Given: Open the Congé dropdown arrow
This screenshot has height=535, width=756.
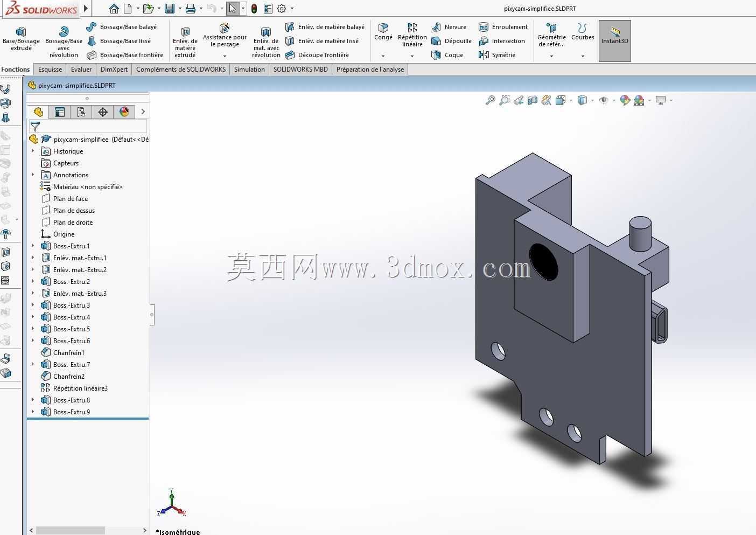Looking at the screenshot, I should pyautogui.click(x=383, y=56).
